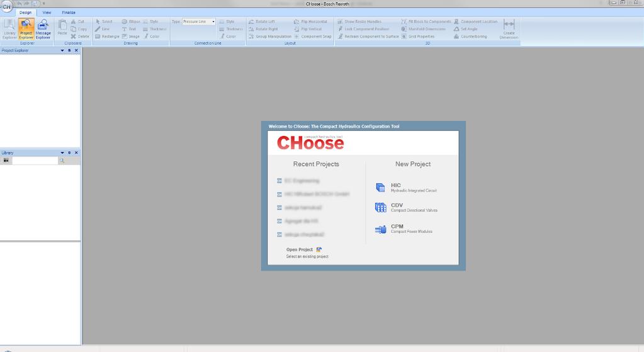Switch to the View ribbon tab

click(47, 13)
